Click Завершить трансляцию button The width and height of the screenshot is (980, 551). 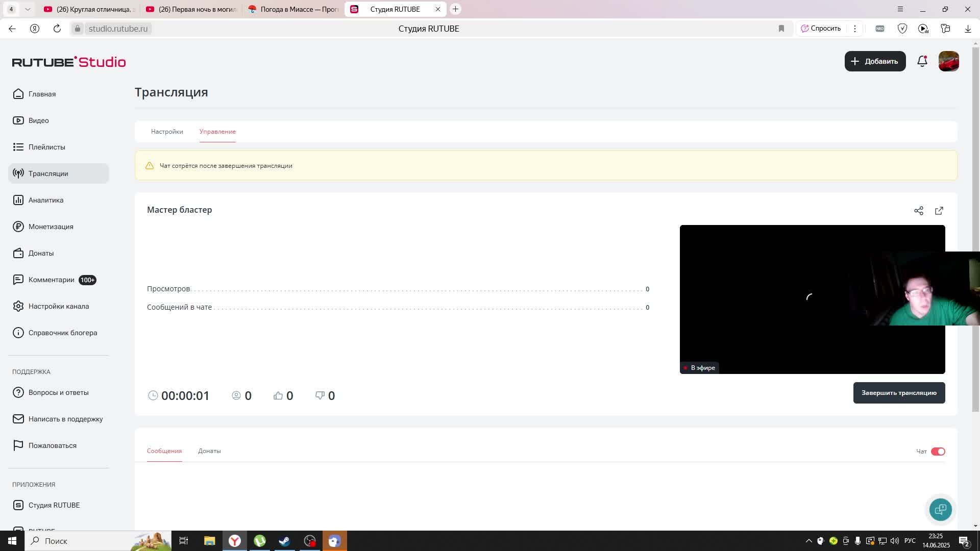point(899,393)
